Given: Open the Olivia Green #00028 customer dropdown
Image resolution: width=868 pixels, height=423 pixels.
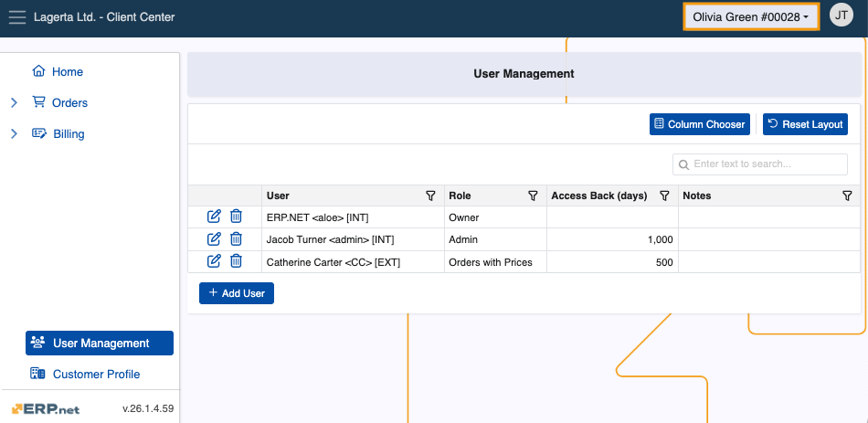Looking at the screenshot, I should pos(751,17).
